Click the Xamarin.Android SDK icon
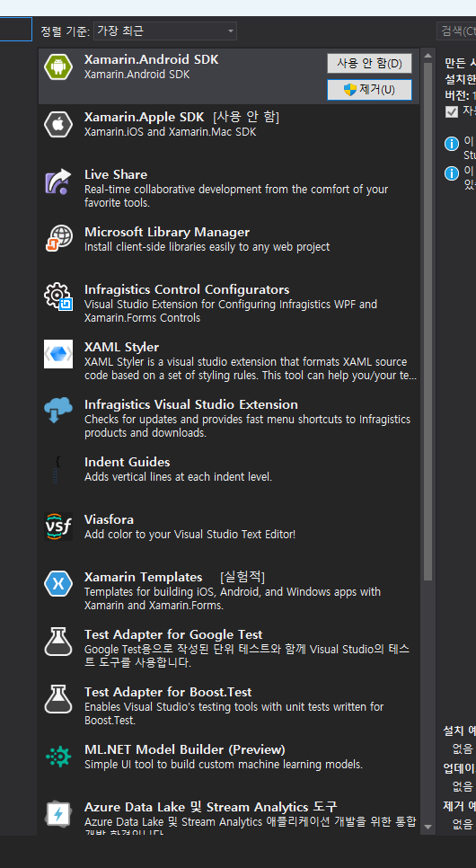Screen dimensions: 476x868 tap(58, 67)
